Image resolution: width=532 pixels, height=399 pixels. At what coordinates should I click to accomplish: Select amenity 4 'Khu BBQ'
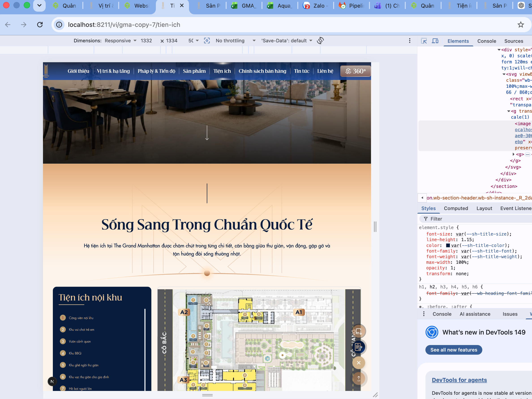71,353
